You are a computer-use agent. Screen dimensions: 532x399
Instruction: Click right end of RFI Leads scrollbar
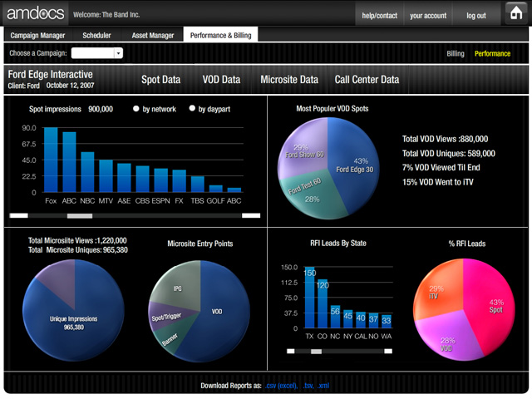[388, 351]
